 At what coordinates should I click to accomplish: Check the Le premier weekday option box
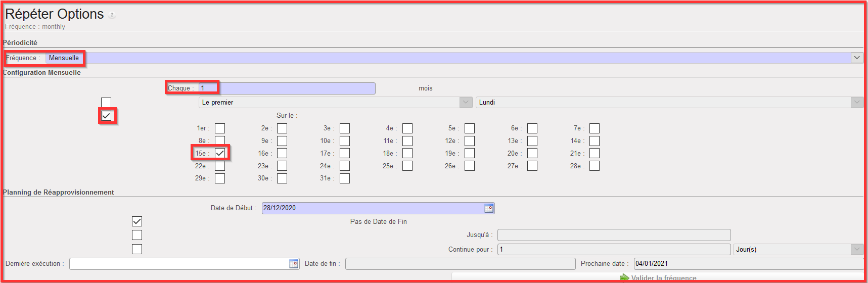pos(106,103)
